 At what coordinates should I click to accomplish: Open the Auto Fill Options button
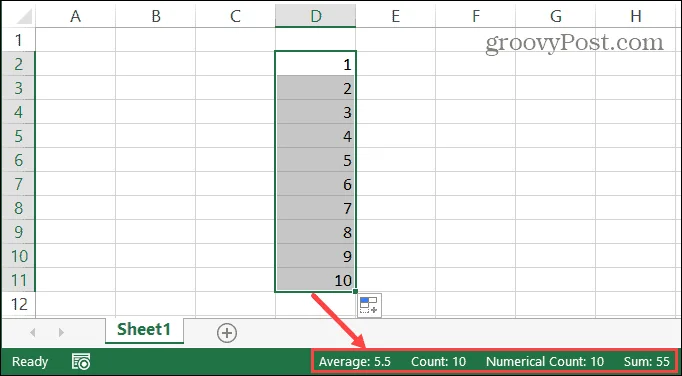[x=369, y=306]
